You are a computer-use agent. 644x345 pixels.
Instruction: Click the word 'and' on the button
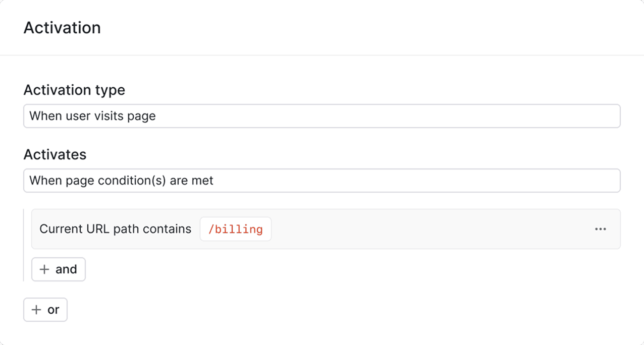[x=66, y=269]
